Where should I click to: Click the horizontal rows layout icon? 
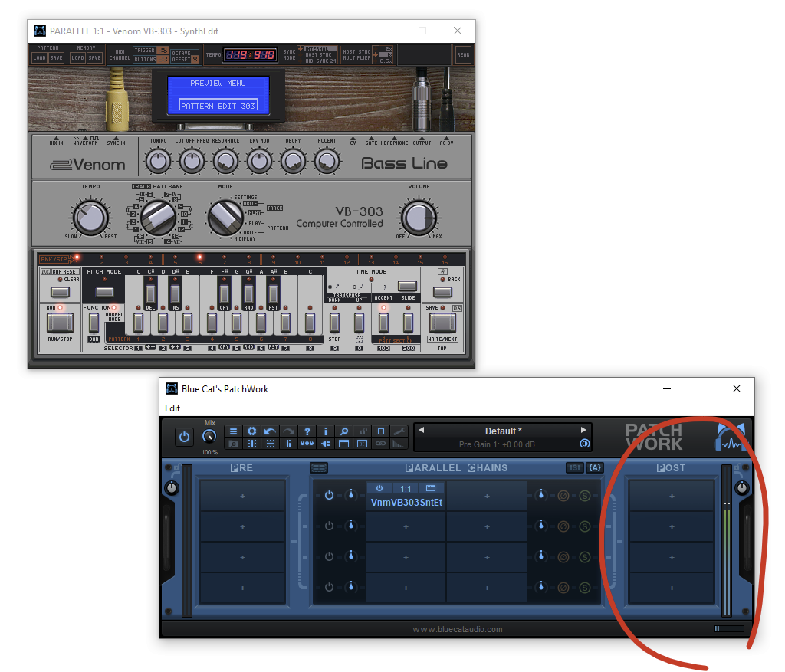[271, 444]
